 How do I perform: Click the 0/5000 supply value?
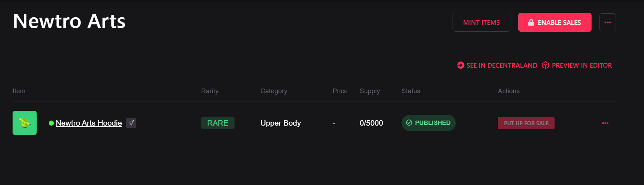point(371,123)
